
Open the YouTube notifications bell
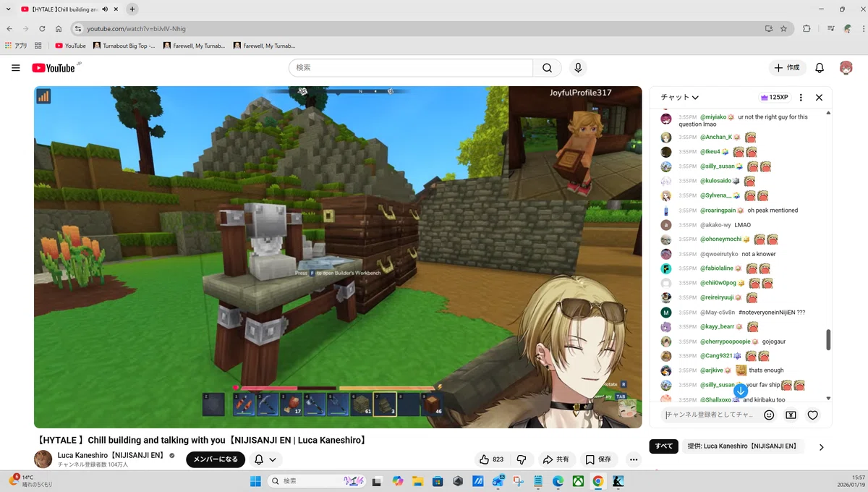(x=820, y=68)
